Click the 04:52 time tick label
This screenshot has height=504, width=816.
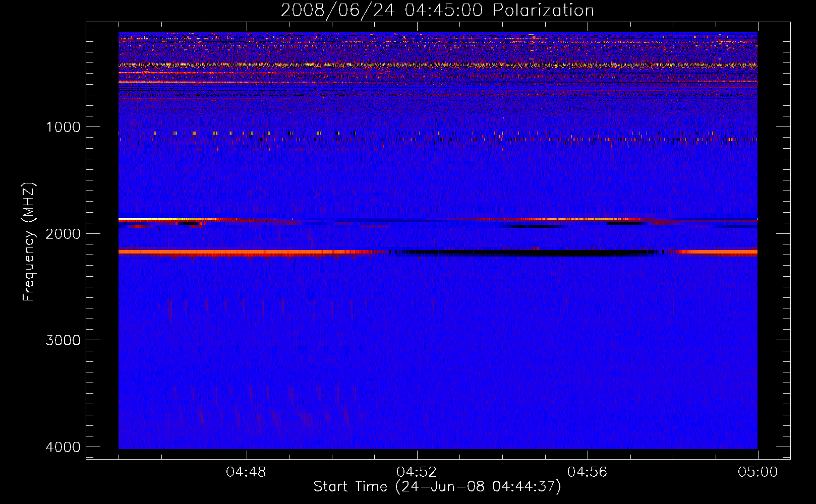417,472
